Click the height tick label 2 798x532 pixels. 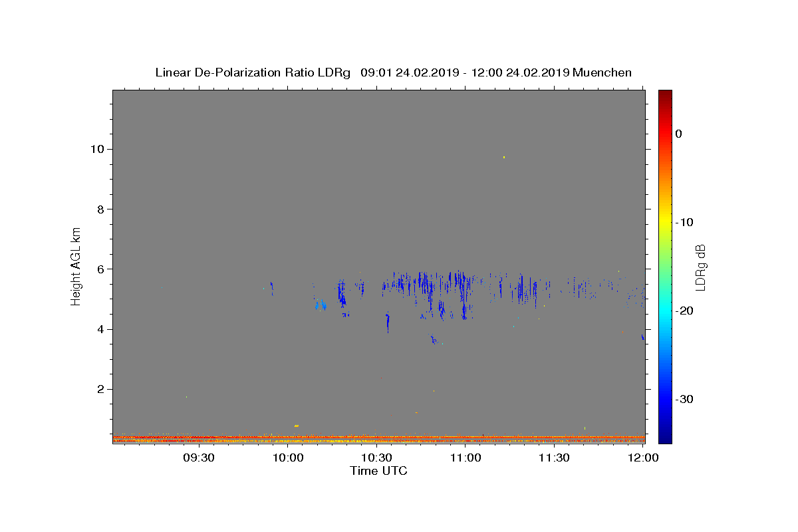click(x=100, y=390)
